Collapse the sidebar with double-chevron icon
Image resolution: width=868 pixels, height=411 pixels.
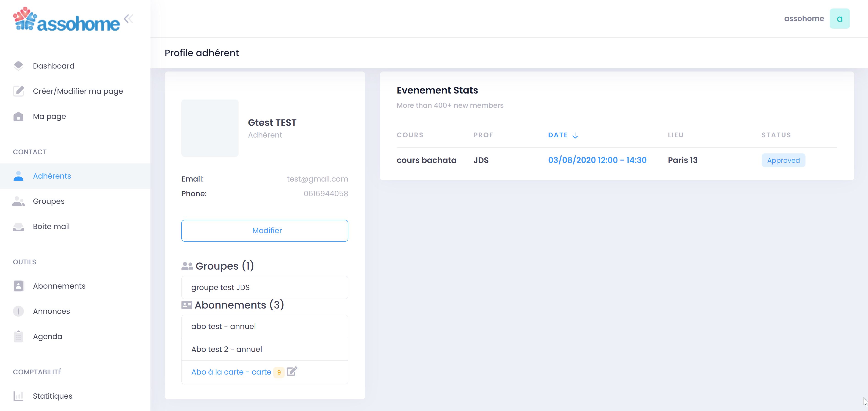tap(128, 19)
